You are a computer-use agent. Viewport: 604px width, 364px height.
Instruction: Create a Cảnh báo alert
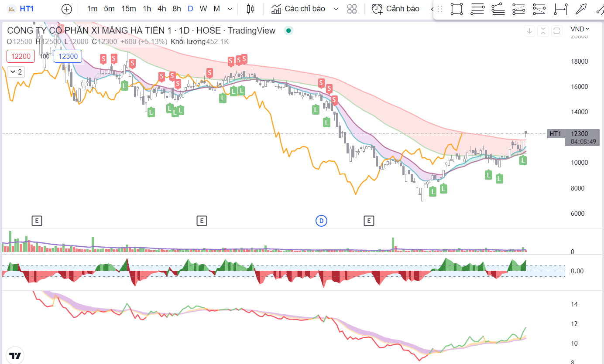(395, 9)
